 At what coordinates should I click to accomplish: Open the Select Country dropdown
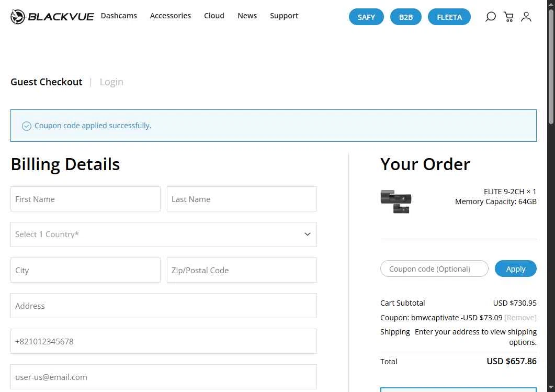164,234
